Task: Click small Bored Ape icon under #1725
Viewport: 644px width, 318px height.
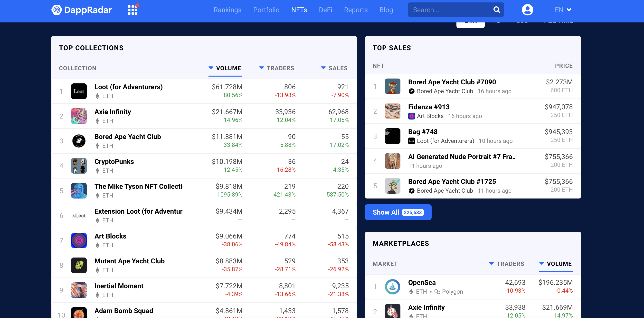Action: 411,191
